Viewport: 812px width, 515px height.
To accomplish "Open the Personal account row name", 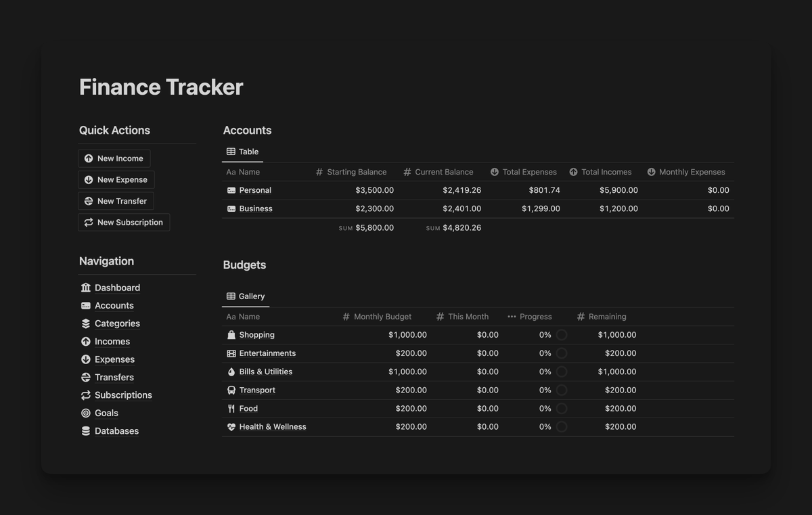I will tap(255, 190).
